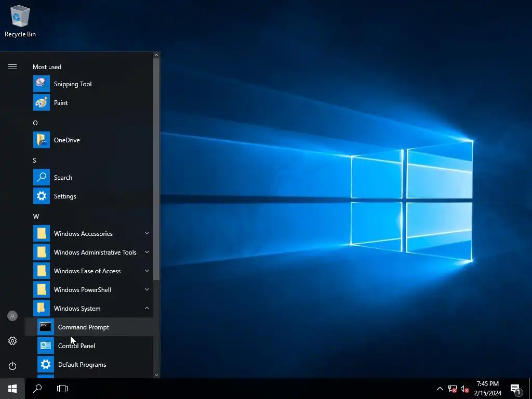Viewport: 532px width, 399px height.
Task: Click the Windows Administrative Tools folder icon
Action: tap(42, 252)
